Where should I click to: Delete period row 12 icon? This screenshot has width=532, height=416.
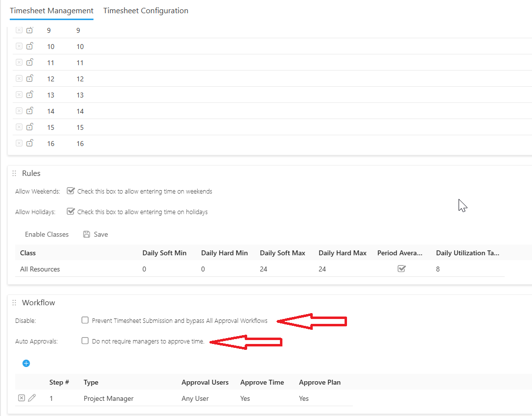19,78
